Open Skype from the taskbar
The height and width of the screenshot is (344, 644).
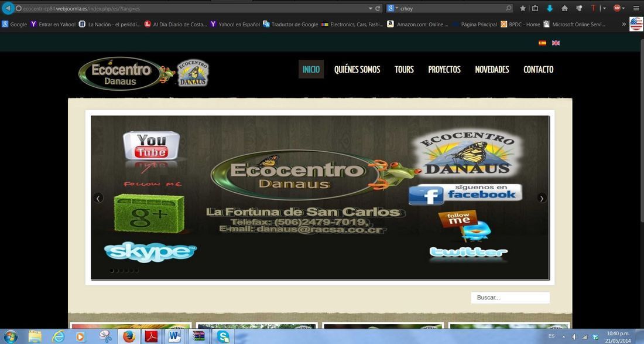click(223, 336)
